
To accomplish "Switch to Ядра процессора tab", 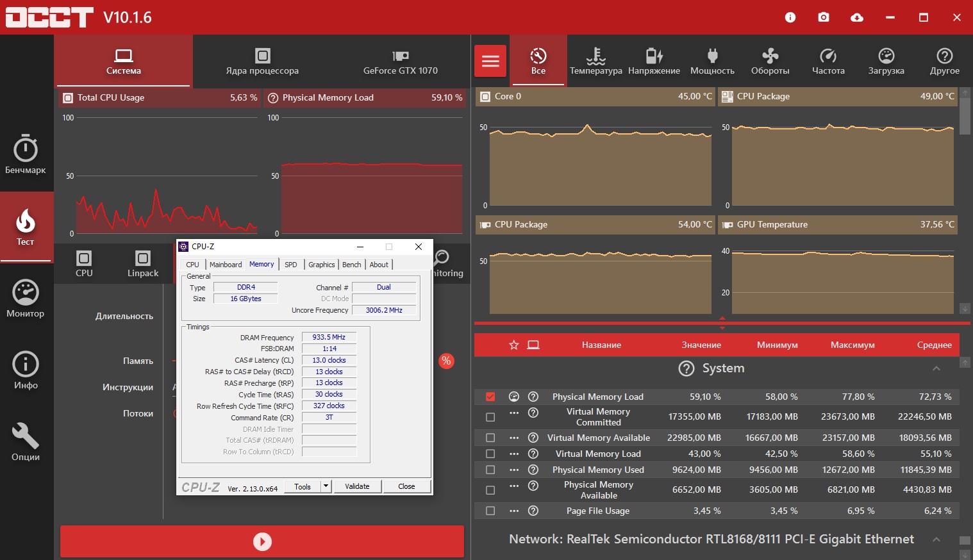I will pyautogui.click(x=262, y=61).
